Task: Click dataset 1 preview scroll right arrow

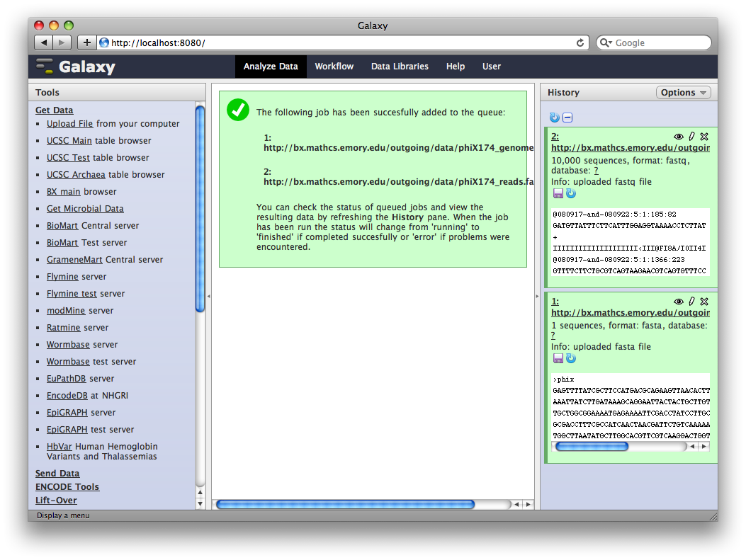Action: (x=704, y=447)
